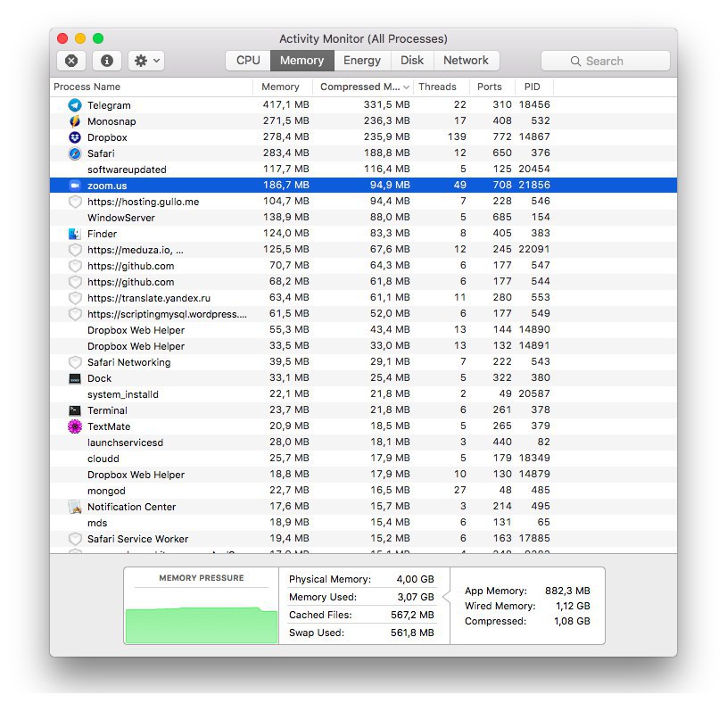This screenshot has width=727, height=728.
Task: Select the launchservicesd process row
Action: click(x=363, y=443)
